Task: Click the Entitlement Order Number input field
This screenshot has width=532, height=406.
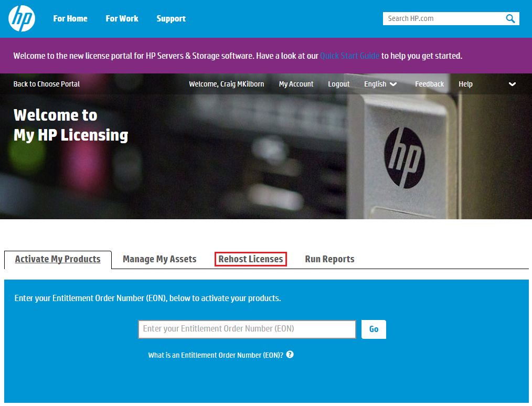Action: (x=247, y=329)
